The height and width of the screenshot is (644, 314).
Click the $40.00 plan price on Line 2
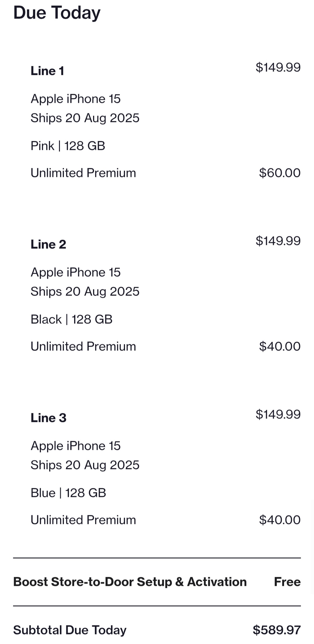point(280,346)
